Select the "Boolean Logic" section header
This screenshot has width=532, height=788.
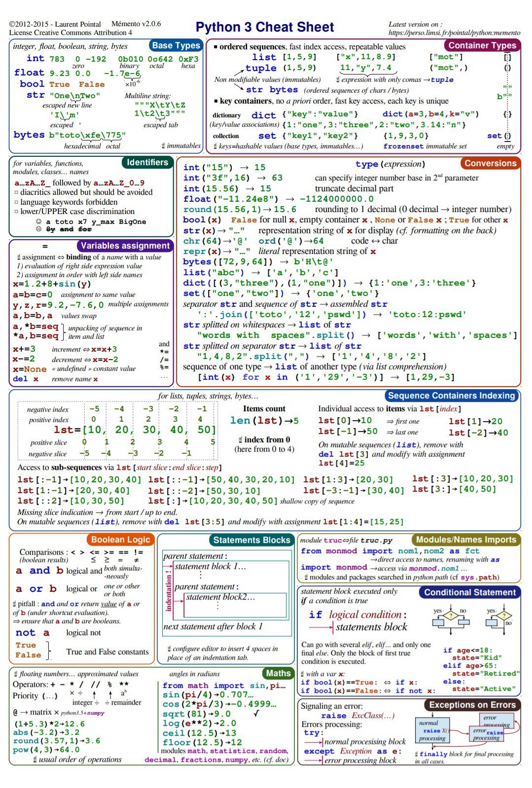[120, 539]
